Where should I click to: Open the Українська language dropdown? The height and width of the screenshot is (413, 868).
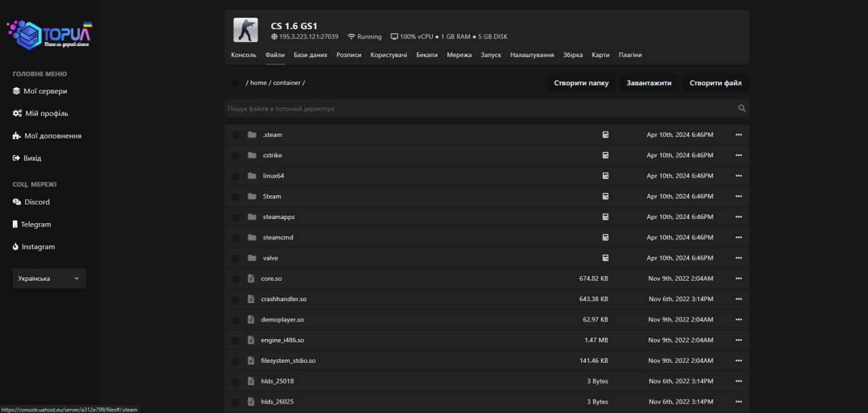coord(49,279)
